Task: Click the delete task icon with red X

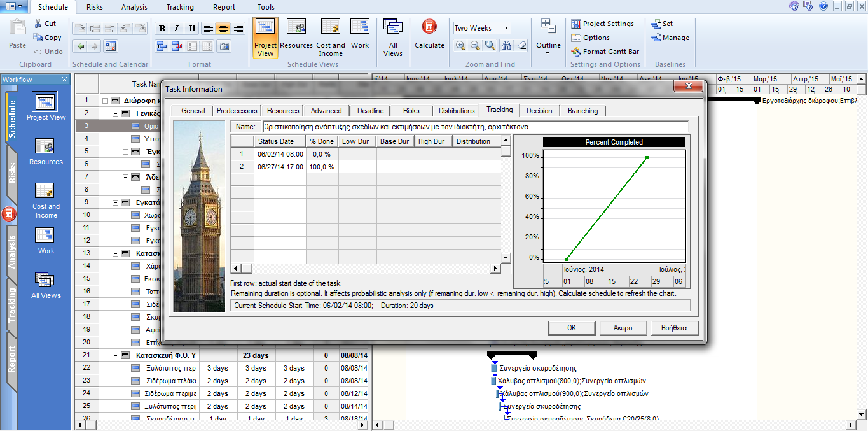Action: (x=177, y=46)
